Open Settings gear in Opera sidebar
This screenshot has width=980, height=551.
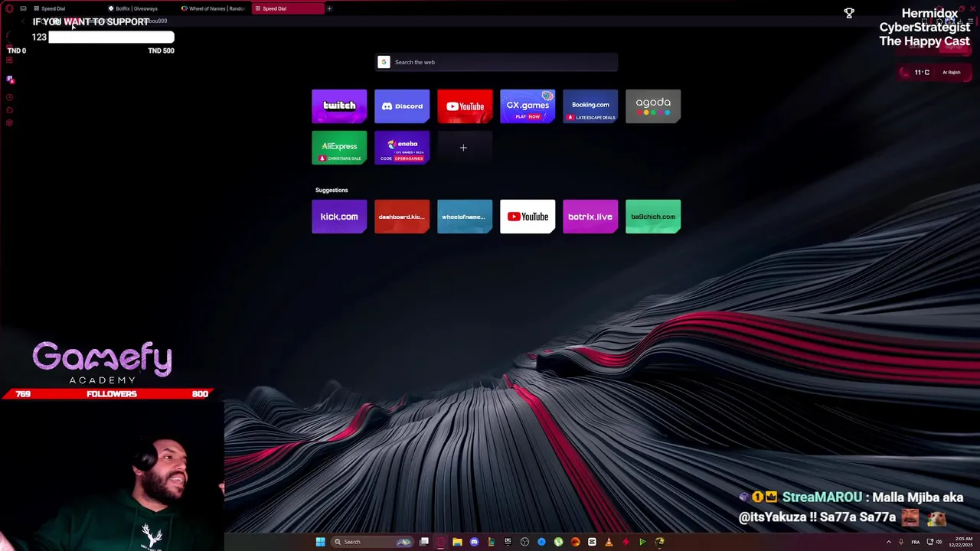click(9, 122)
